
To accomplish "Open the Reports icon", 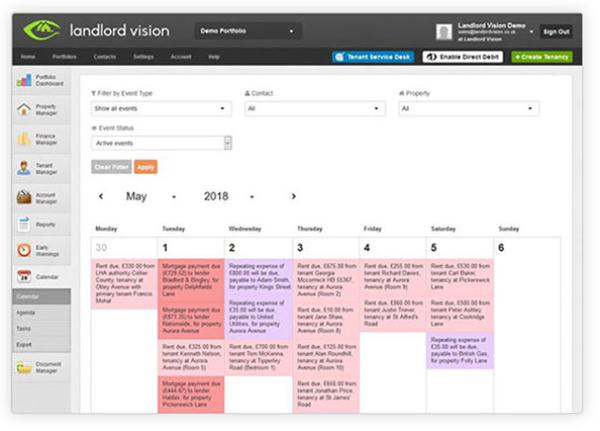I will pyautogui.click(x=24, y=224).
